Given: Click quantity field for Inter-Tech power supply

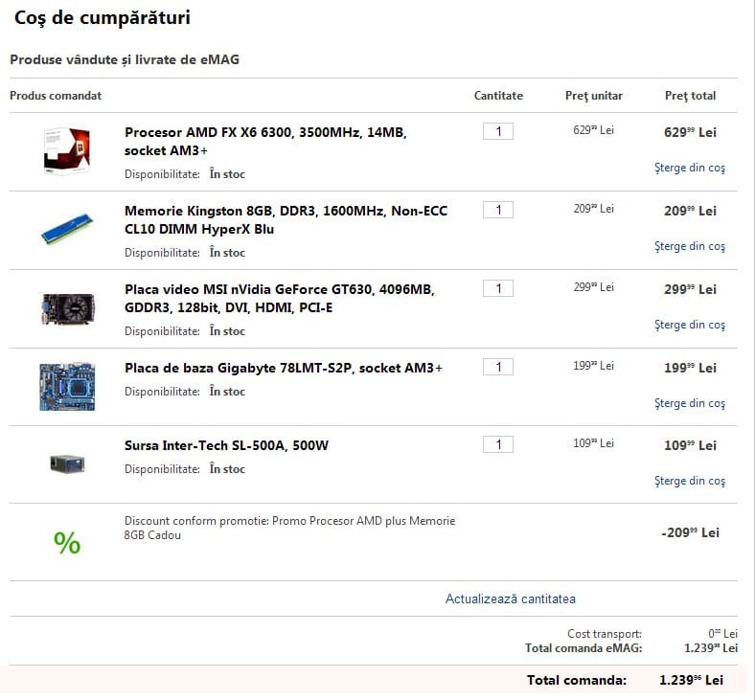Looking at the screenshot, I should pos(498,444).
